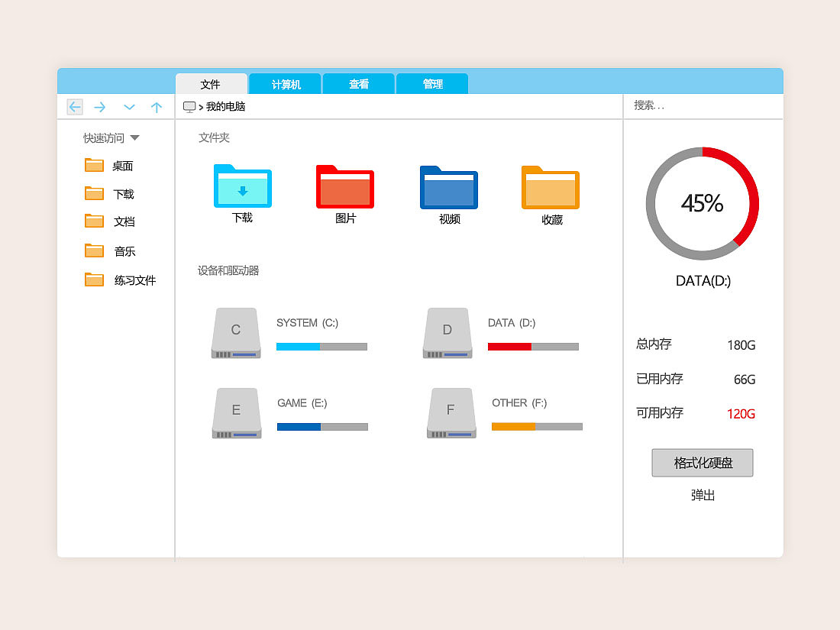Click the 快速访问 heading text
This screenshot has width=840, height=630.
pyautogui.click(x=103, y=138)
